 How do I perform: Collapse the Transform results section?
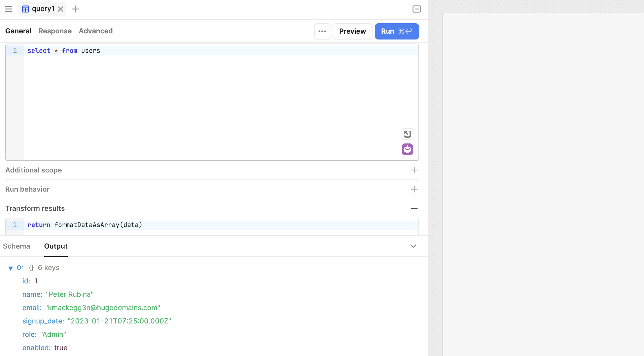414,208
